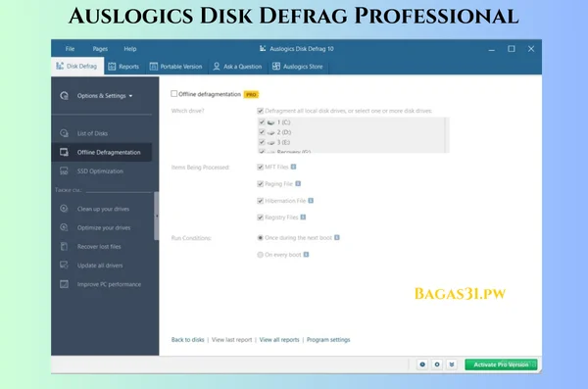
Task: Click info icon next to Hibernation File
Action: coord(311,200)
